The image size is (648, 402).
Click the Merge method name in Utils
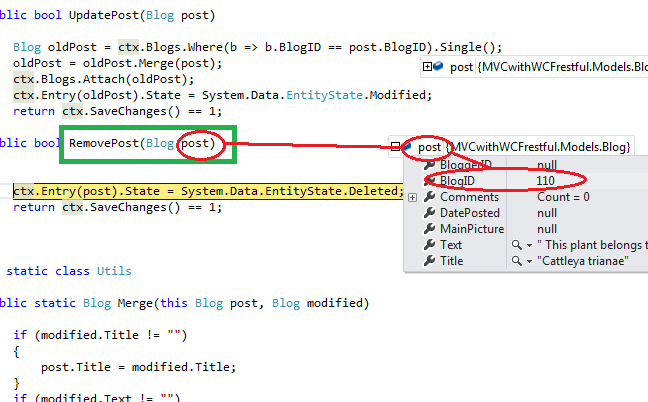point(135,303)
